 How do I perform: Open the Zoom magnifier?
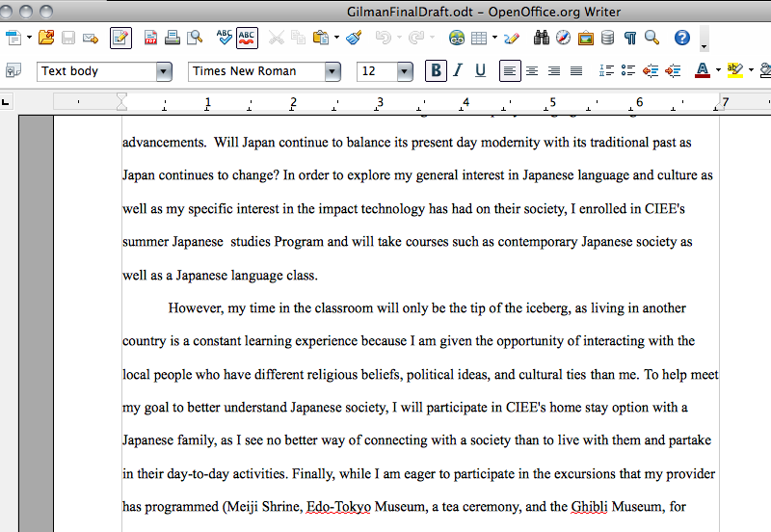[x=652, y=38]
